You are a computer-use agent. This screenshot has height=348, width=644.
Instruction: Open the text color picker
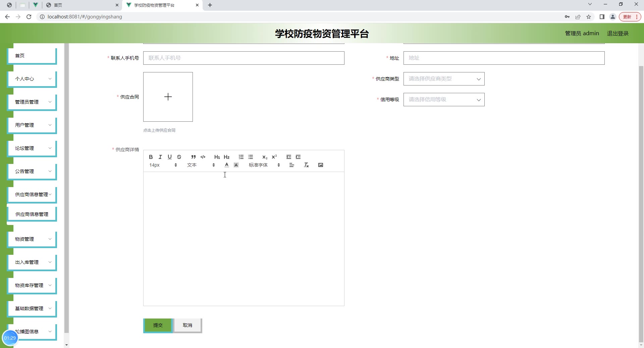click(227, 165)
